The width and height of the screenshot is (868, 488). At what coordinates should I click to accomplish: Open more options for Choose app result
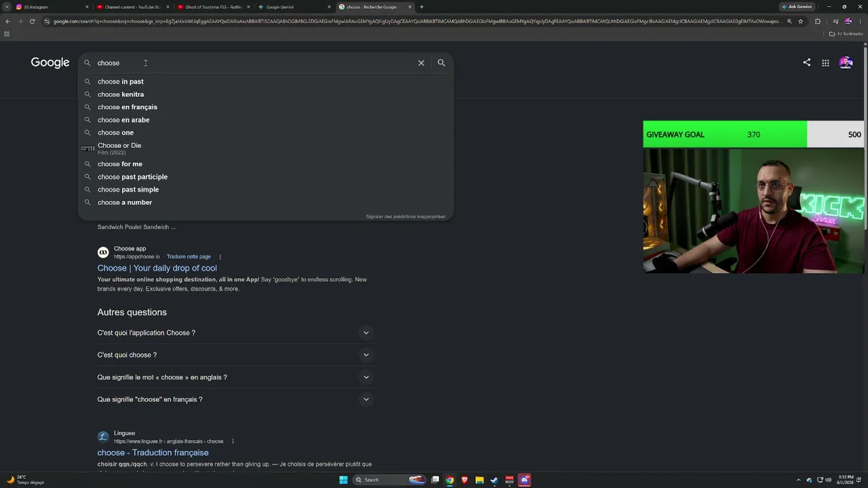pyautogui.click(x=220, y=257)
